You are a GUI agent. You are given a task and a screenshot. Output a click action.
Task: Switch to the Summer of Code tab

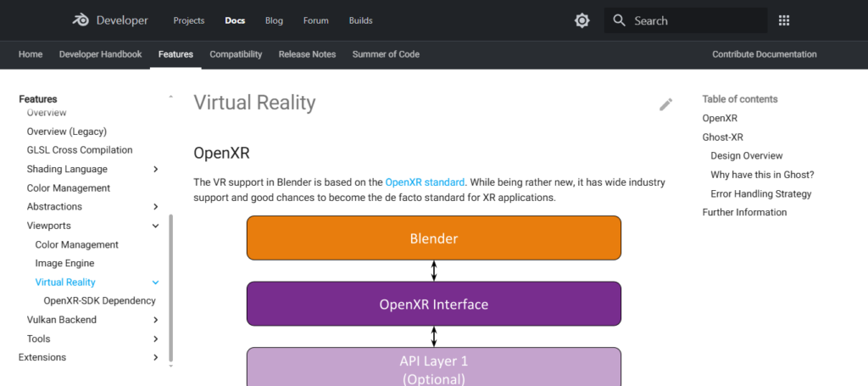(x=386, y=54)
